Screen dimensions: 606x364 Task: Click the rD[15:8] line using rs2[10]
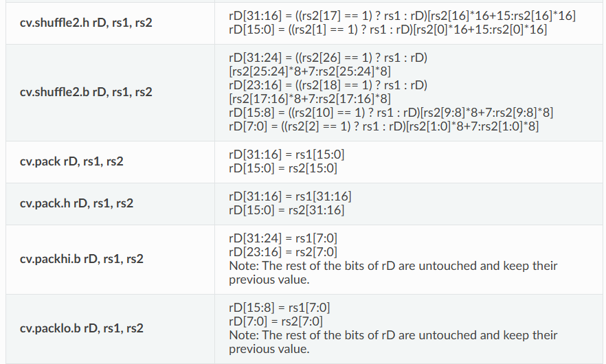391,113
